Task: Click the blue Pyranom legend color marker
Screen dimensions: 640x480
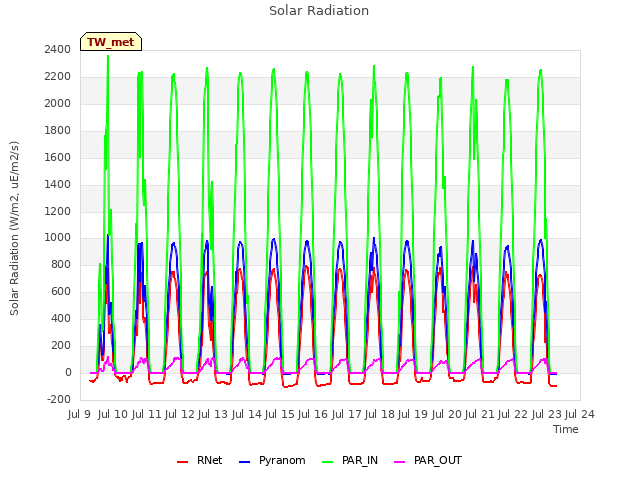Action: pos(244,462)
